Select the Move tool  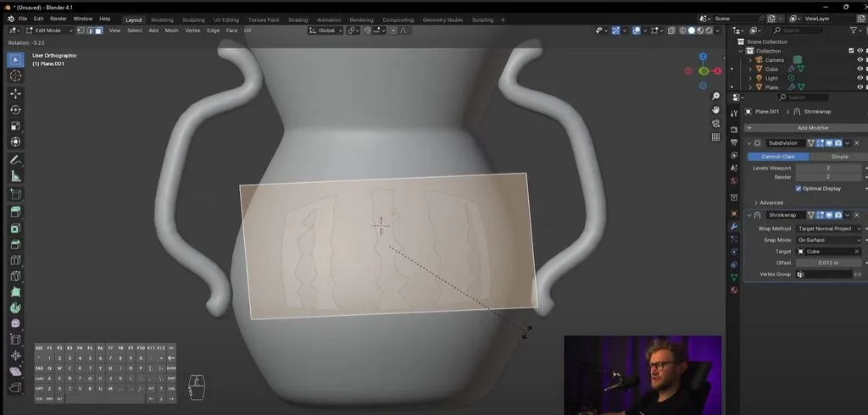click(15, 93)
